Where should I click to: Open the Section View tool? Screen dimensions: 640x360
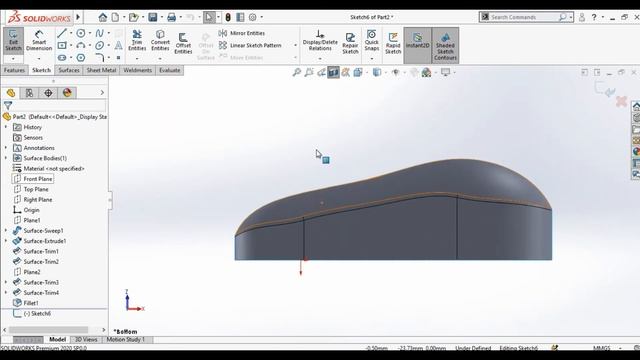(333, 73)
